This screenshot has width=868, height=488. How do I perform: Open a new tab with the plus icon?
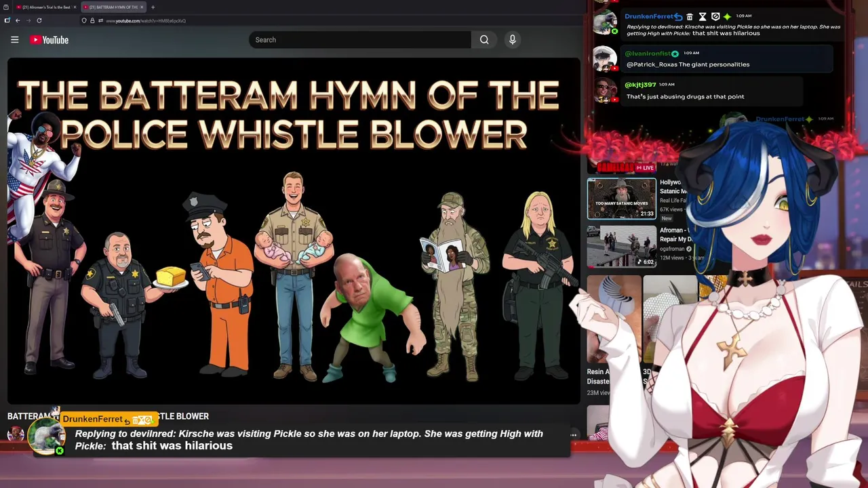153,7
